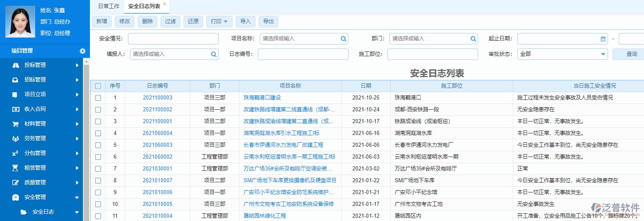Open calendar picker for 起止日期
This screenshot has height=221, width=644.
point(603,39)
